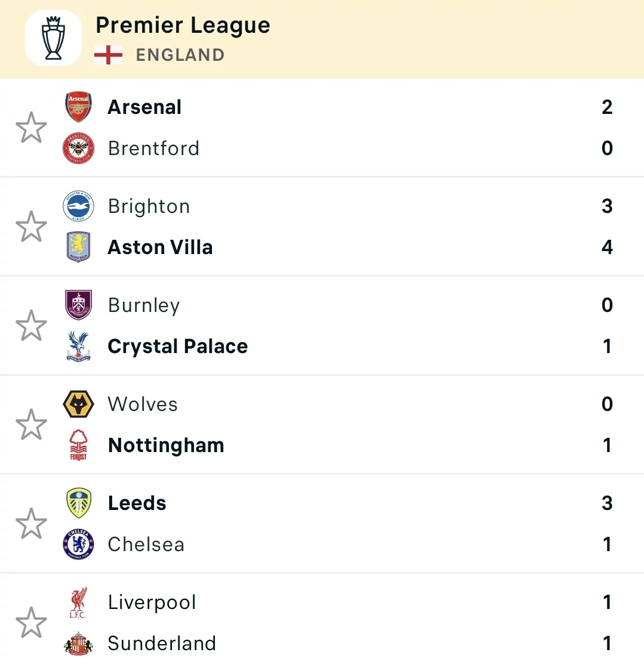Click the Brighton seagull crest
The height and width of the screenshot is (671, 644).
pyautogui.click(x=78, y=206)
